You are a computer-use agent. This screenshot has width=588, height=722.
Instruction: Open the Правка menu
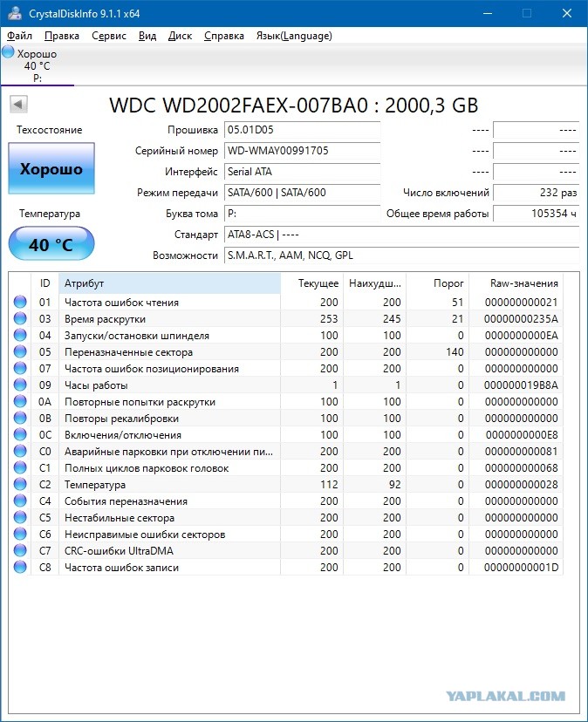click(x=62, y=36)
